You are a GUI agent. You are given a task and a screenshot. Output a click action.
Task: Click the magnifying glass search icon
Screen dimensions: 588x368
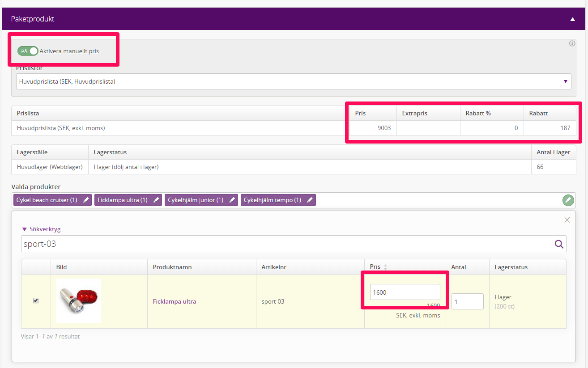559,244
